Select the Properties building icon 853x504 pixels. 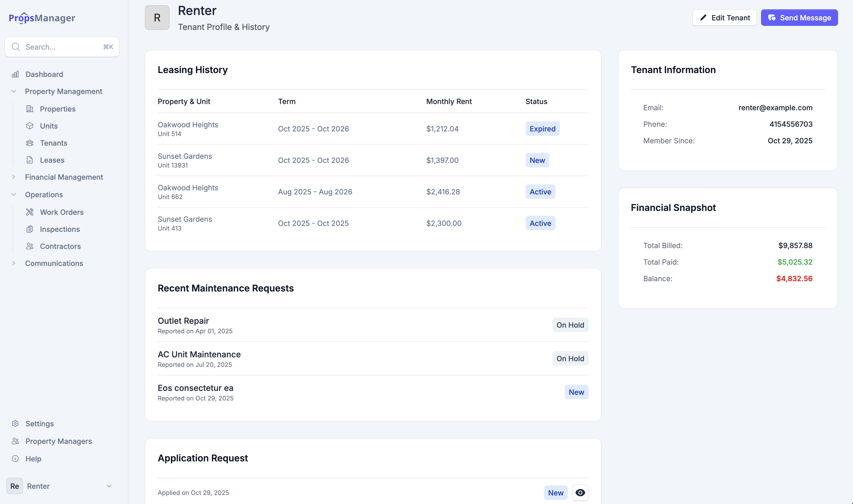click(x=30, y=109)
